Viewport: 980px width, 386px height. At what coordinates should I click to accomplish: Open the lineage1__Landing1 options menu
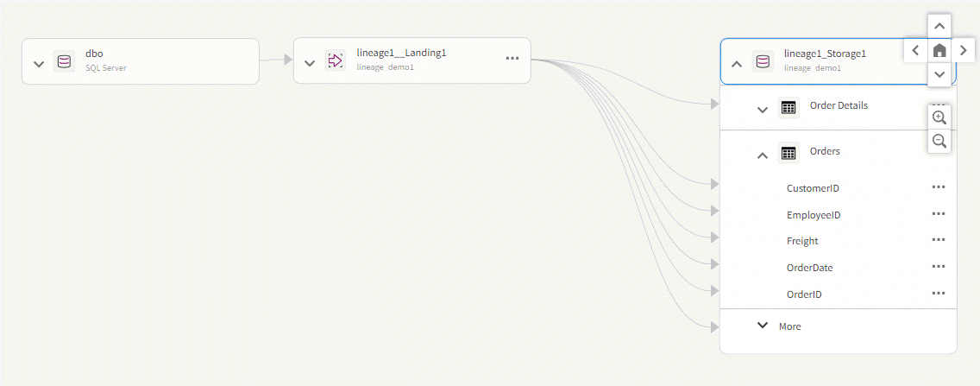click(512, 58)
